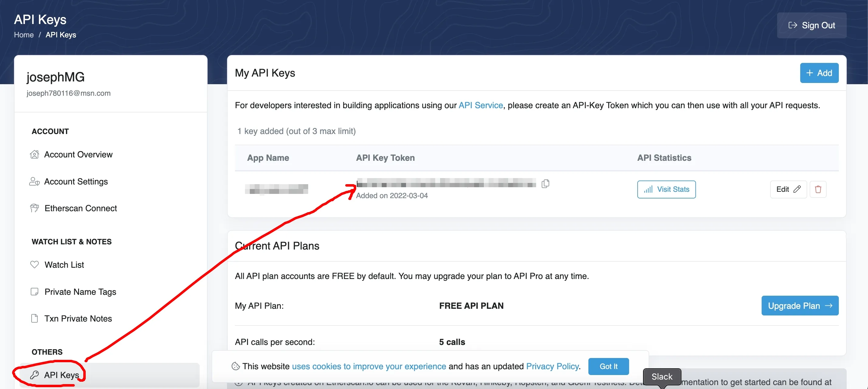Click the 'FREE API PLAN' value
Viewport: 868px width, 389px height.
point(471,306)
